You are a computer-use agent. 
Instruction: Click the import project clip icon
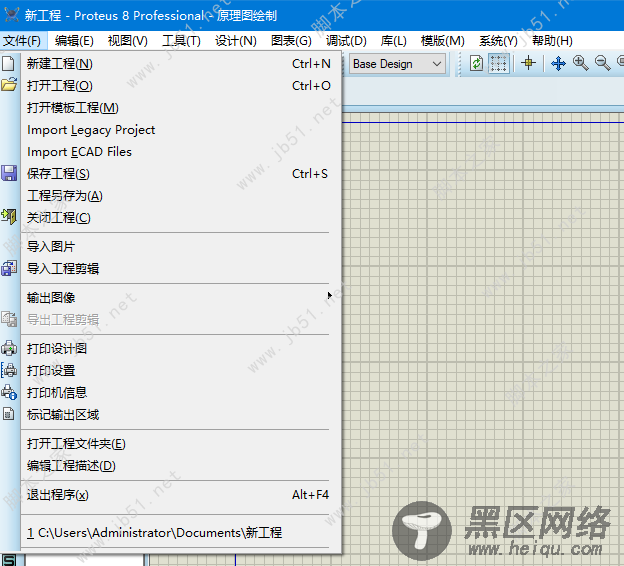pos(9,268)
